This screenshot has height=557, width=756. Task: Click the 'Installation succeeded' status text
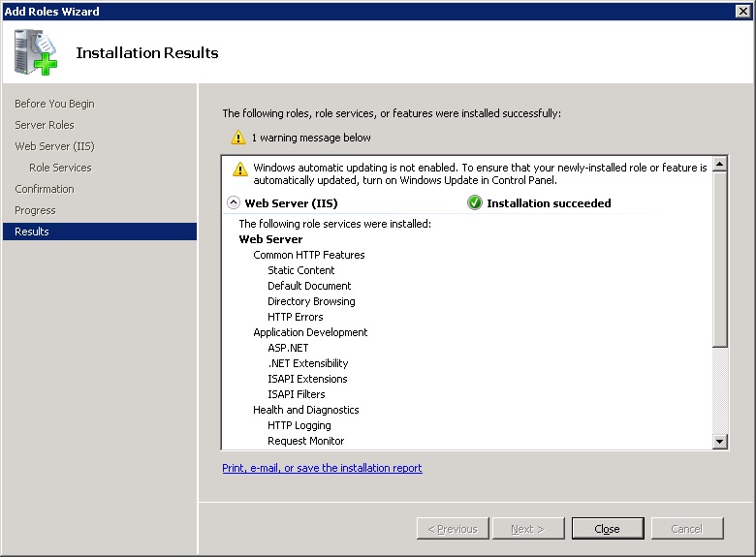(549, 203)
